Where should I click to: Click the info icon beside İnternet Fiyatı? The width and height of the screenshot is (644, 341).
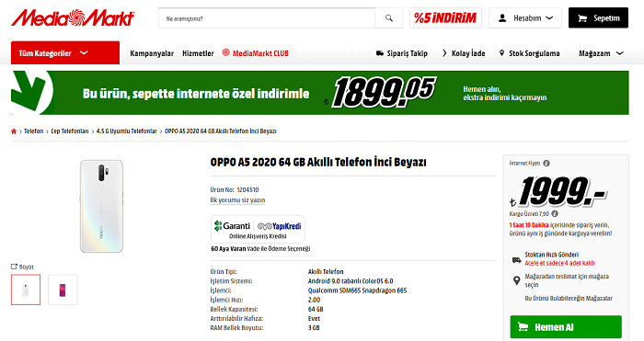546,164
